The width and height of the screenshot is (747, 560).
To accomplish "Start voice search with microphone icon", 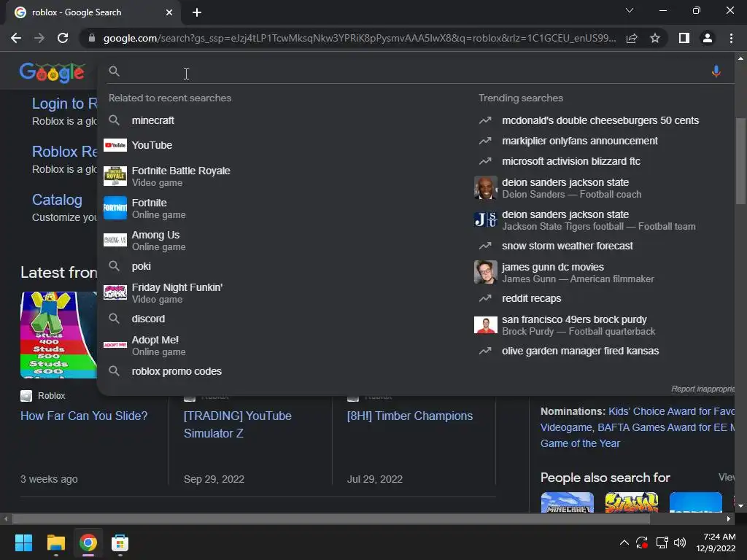I will click(x=716, y=71).
